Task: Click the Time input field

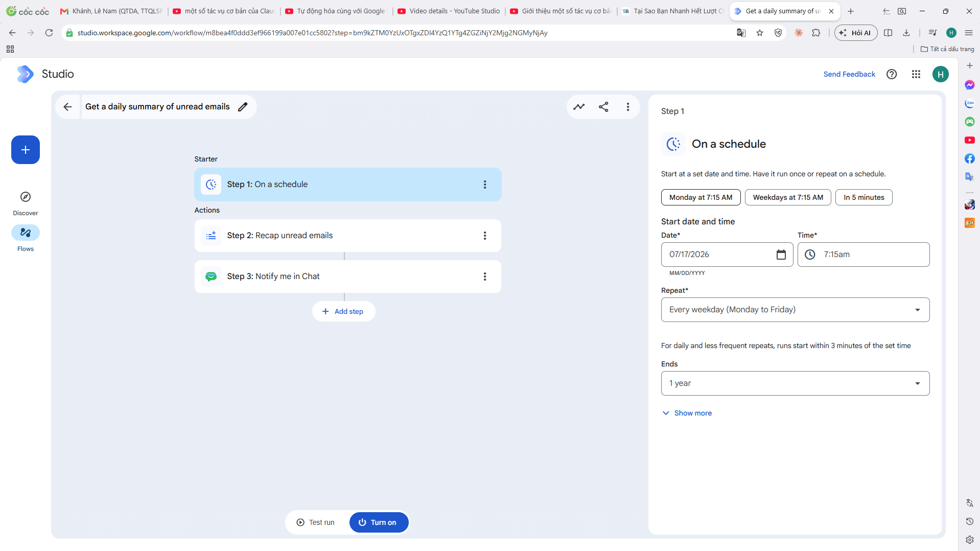Action: click(864, 255)
